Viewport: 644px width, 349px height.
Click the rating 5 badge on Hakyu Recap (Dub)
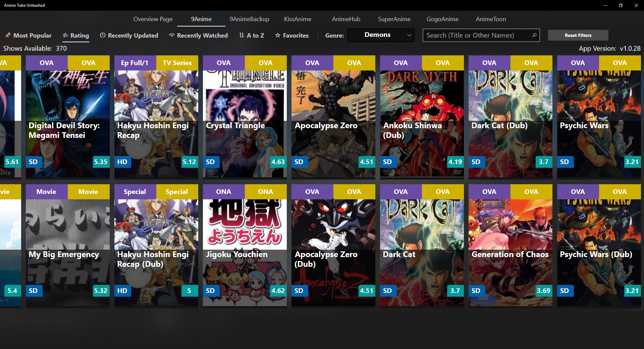(189, 291)
